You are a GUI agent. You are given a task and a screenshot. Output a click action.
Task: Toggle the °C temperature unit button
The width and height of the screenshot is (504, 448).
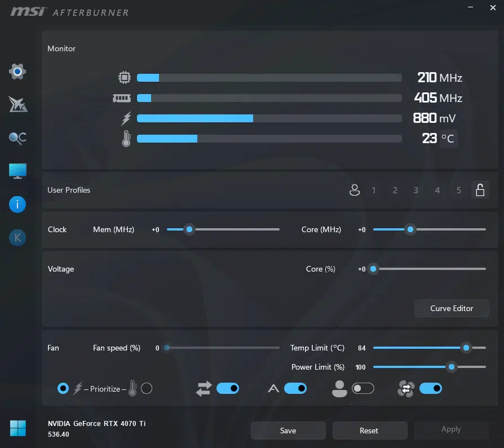[448, 139]
